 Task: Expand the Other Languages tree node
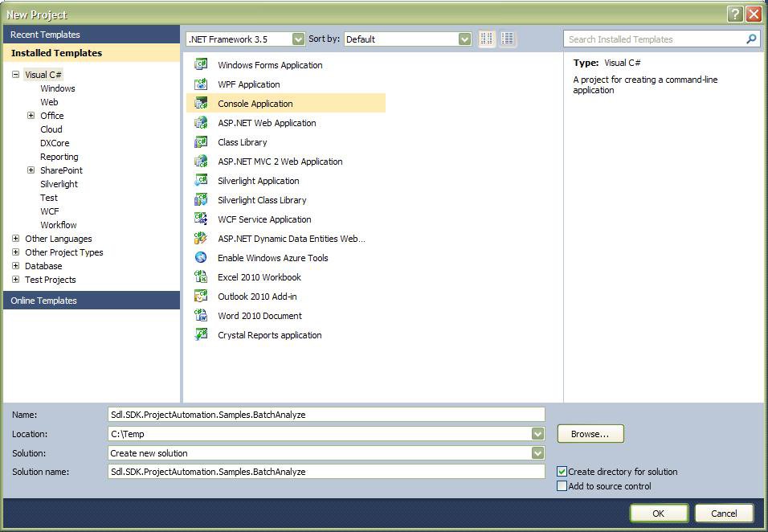coord(16,239)
